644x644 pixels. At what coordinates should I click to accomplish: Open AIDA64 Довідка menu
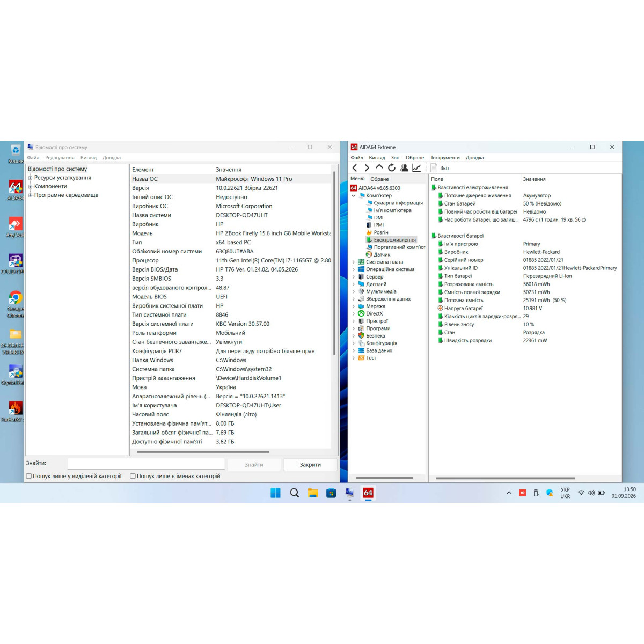pyautogui.click(x=475, y=158)
